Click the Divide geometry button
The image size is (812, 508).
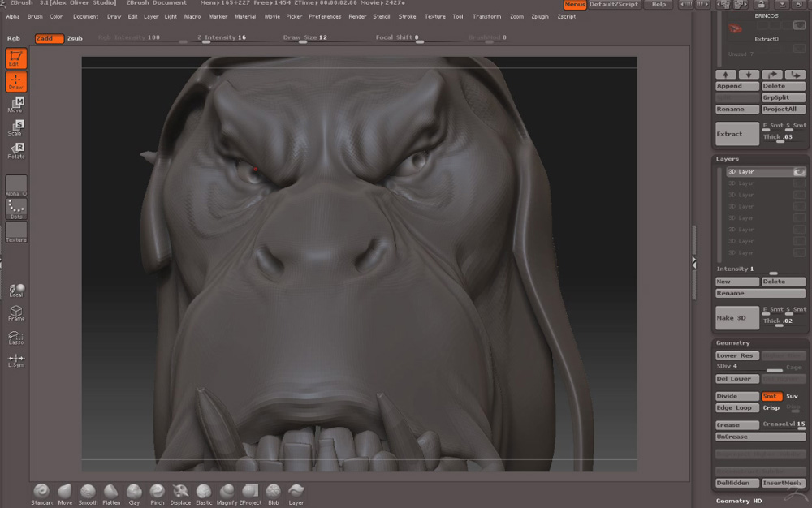coord(737,396)
